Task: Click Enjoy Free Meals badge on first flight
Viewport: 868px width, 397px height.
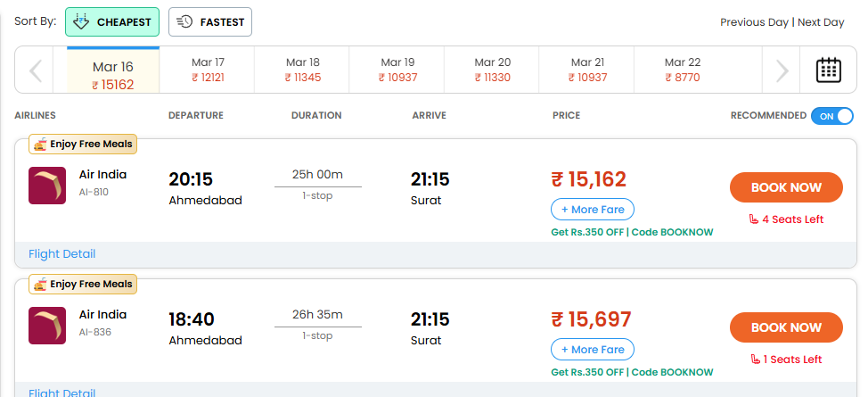Action: [84, 145]
